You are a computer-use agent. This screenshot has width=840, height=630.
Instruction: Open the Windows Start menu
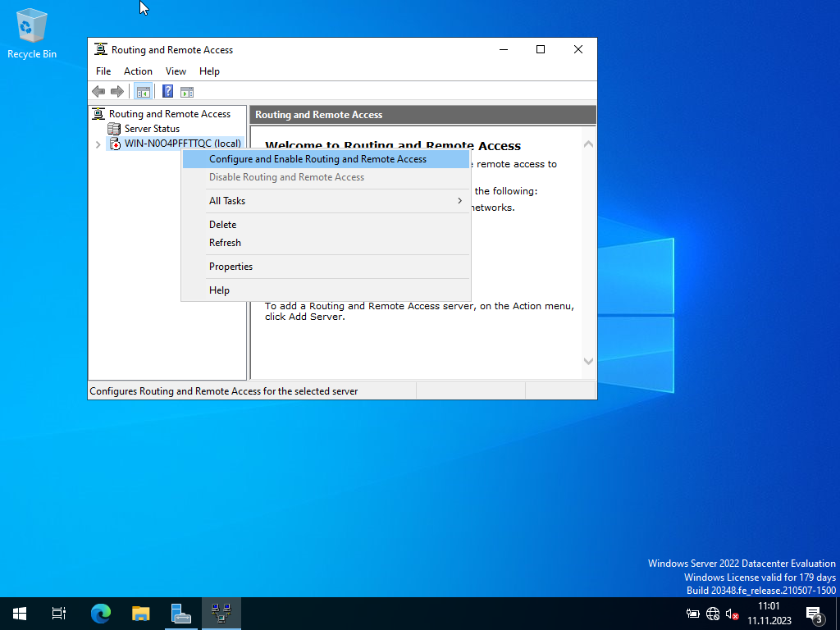(x=20, y=614)
